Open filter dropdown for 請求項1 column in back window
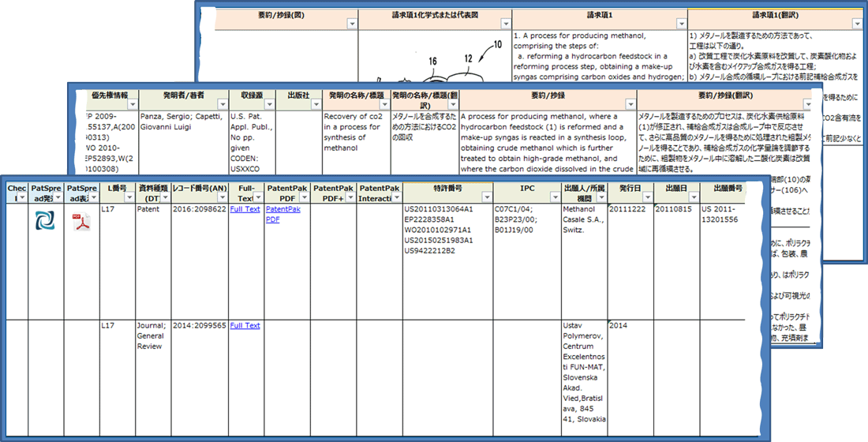The width and height of the screenshot is (868, 442). click(681, 23)
